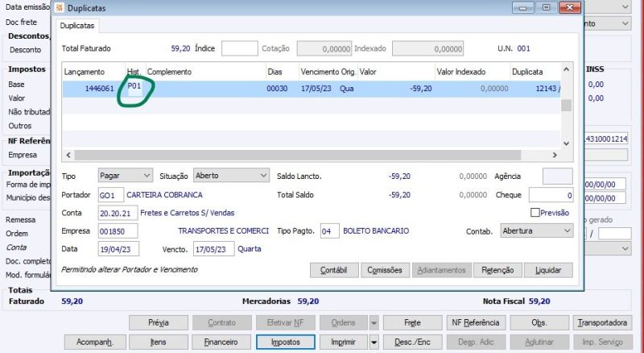Click the CARTEIRA COBRANCA portador name
Viewport: 644px width, 353px height.
coord(164,195)
